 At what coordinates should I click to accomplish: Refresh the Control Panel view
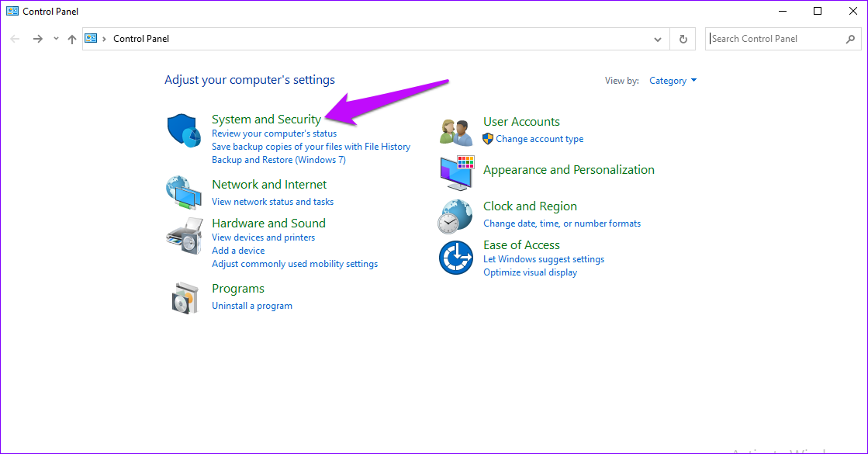[683, 39]
